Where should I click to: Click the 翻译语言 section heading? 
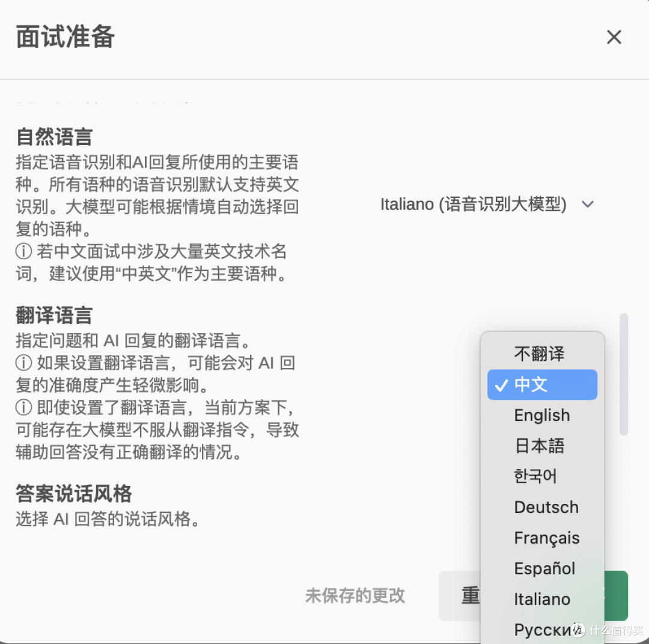click(54, 315)
